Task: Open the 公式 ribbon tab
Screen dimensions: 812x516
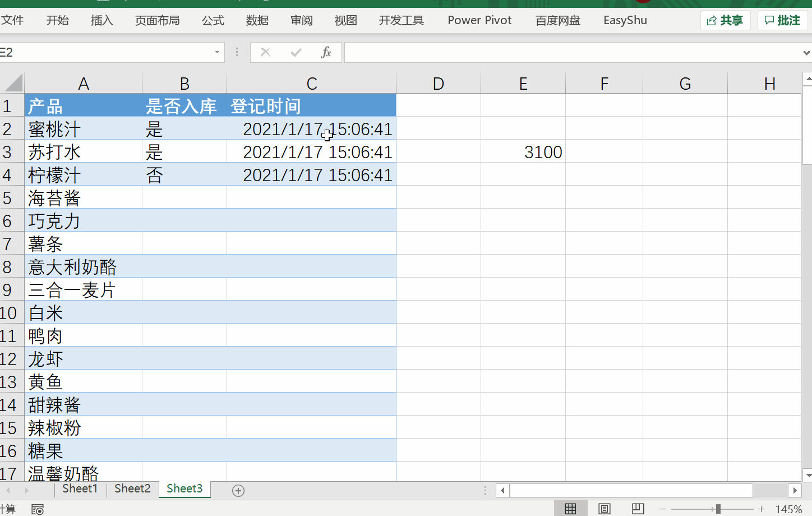Action: 213,21
